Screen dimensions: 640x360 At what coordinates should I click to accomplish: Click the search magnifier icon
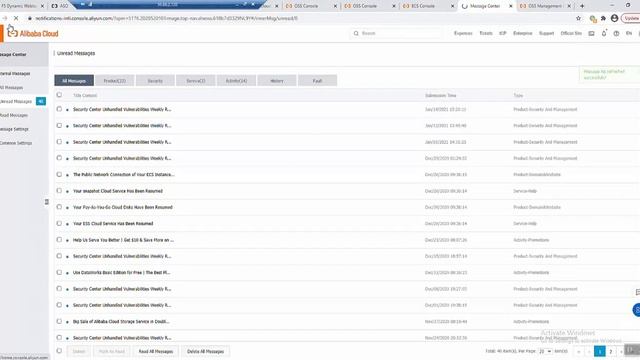point(356,33)
